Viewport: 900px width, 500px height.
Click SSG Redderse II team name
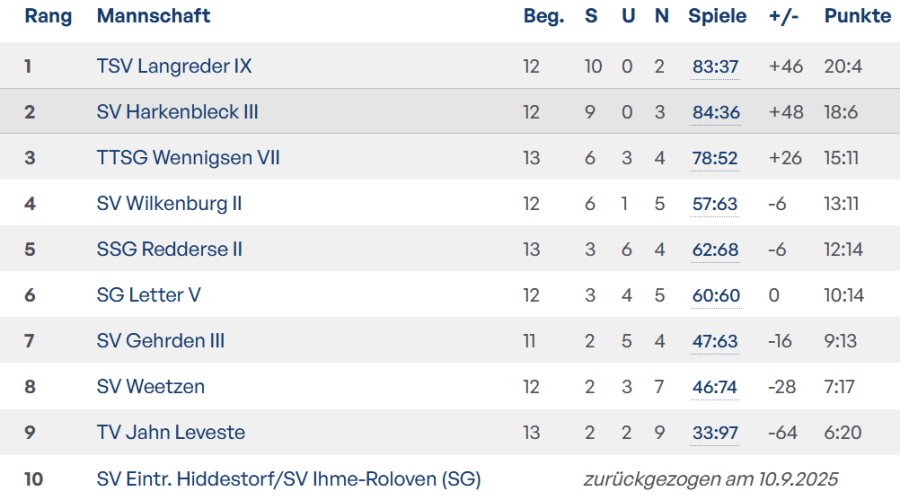[x=169, y=250]
